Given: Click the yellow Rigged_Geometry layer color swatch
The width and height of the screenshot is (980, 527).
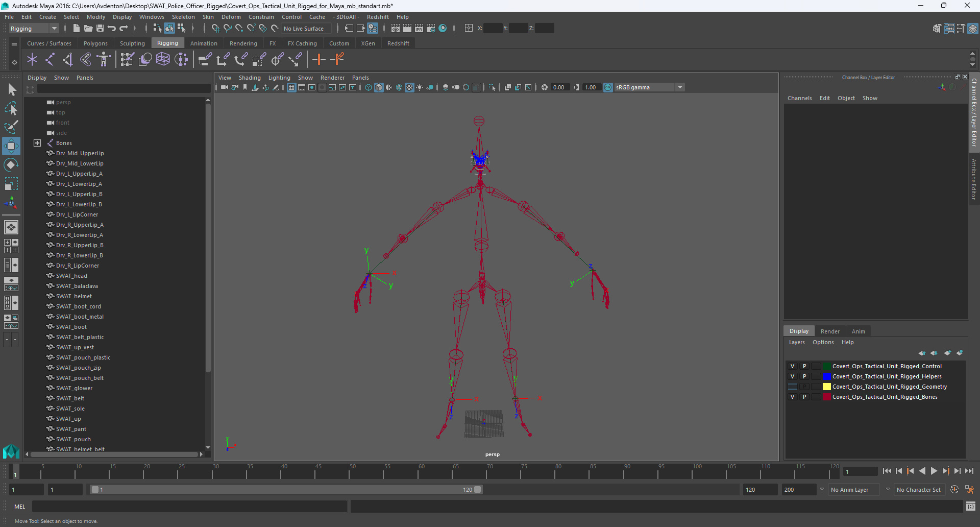Looking at the screenshot, I should [x=826, y=387].
